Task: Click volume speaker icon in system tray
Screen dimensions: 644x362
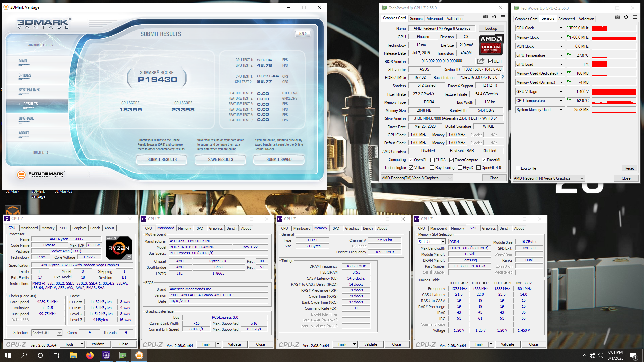Action: coord(601,355)
